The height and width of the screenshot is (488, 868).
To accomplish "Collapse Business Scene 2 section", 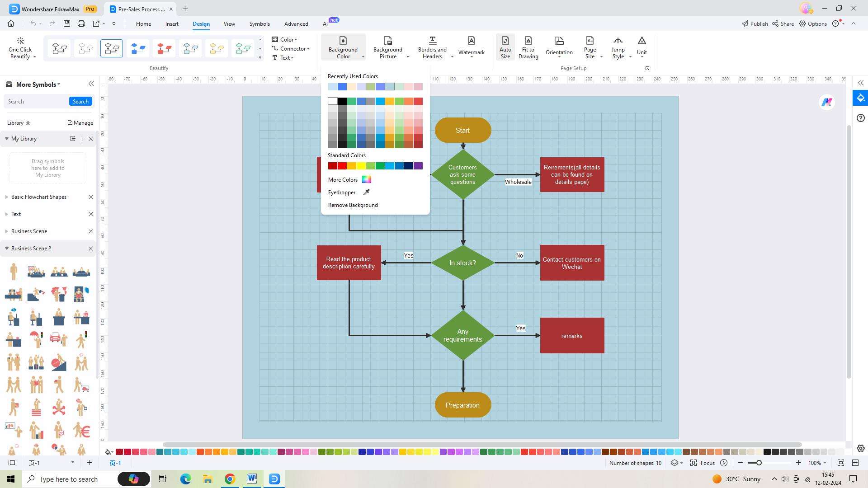I will tap(7, 249).
